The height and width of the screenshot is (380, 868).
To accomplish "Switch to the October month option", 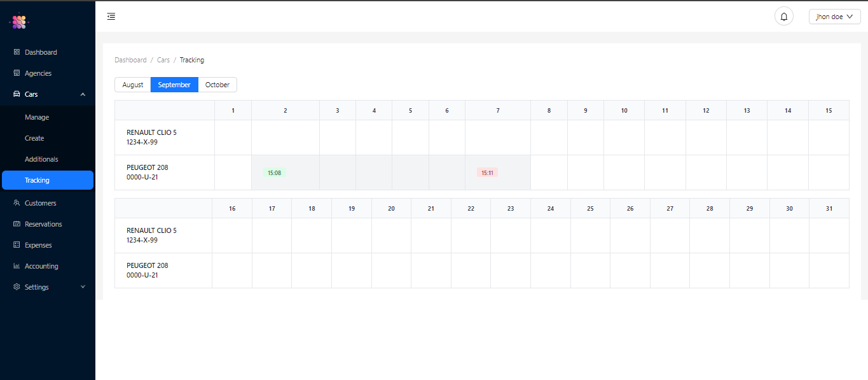I will (x=217, y=85).
